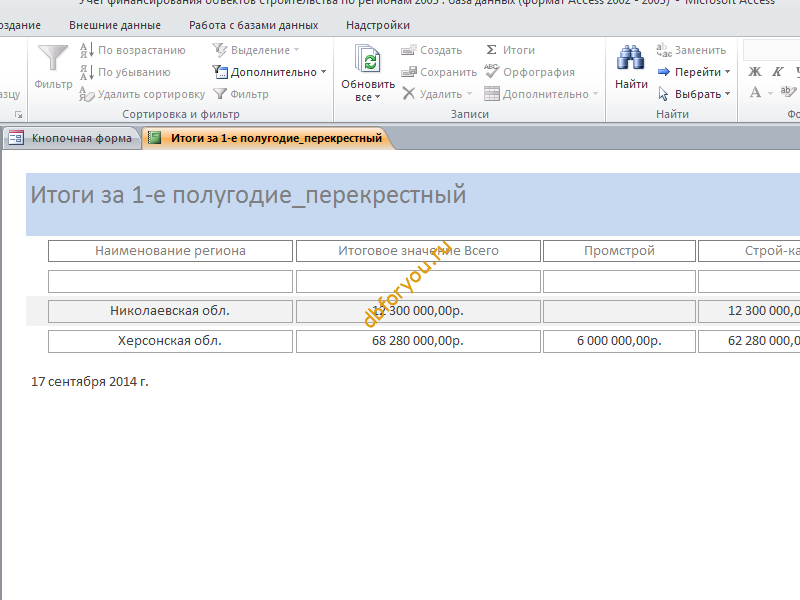Click the 6 000 000,00р. Промстрой cell

coord(619,341)
